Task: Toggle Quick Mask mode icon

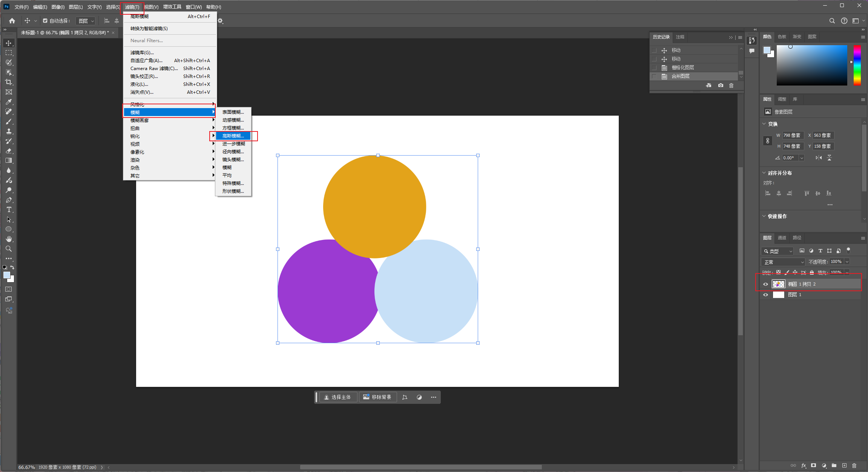Action: coord(9,289)
